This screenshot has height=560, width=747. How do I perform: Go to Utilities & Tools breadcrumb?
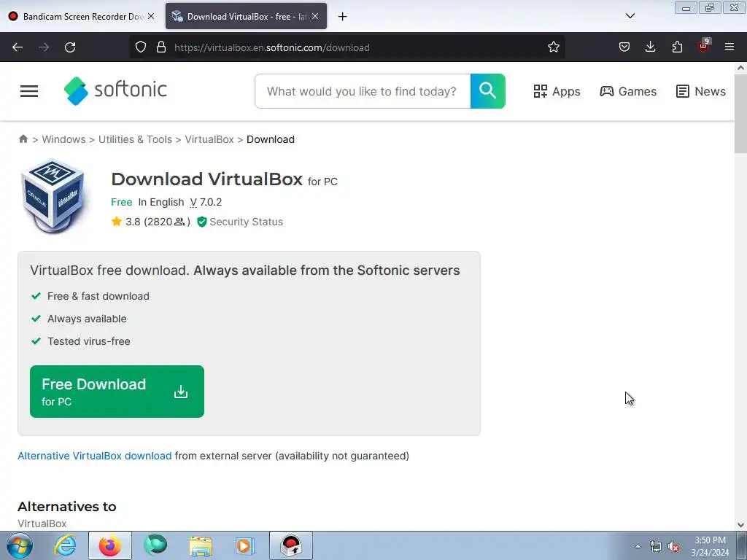click(x=135, y=139)
